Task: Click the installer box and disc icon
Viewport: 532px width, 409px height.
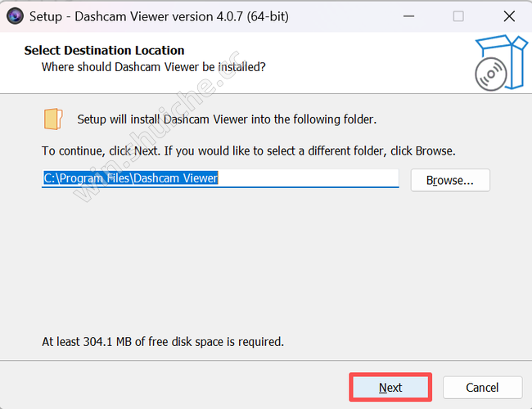Action: point(501,63)
